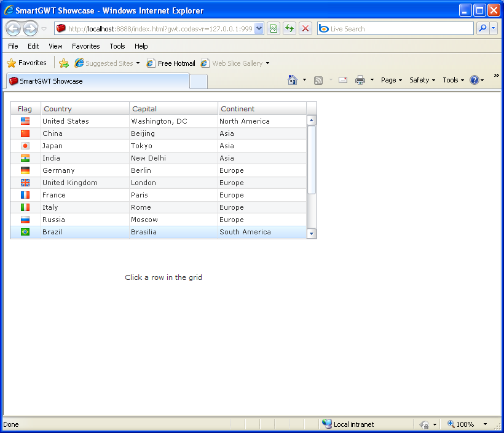Sort by the Continent column header

coord(262,109)
